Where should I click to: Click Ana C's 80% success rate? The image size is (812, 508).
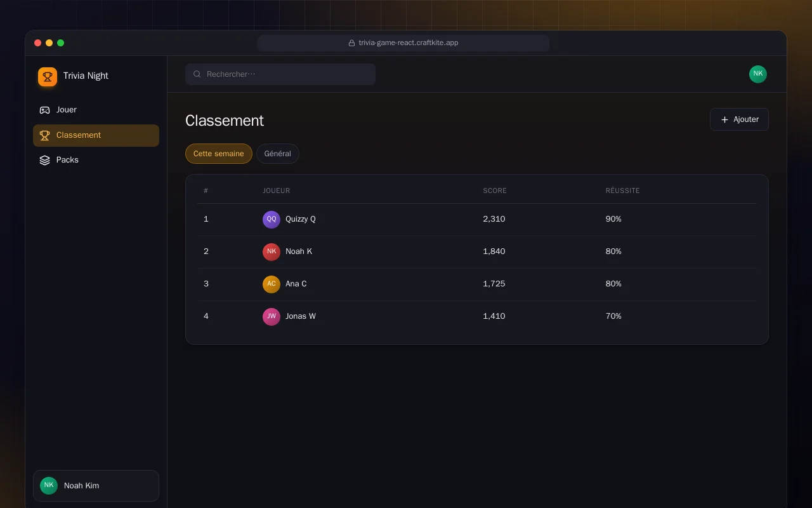(x=613, y=284)
